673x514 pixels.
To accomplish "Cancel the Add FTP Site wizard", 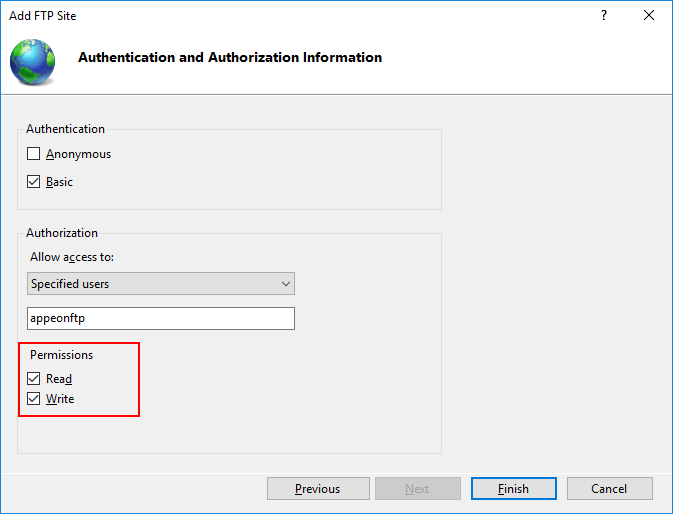I will (x=609, y=489).
